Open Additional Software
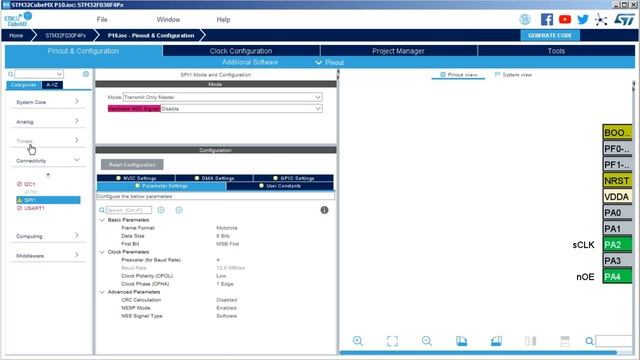Viewport: 640px width, 360px height. coord(250,62)
